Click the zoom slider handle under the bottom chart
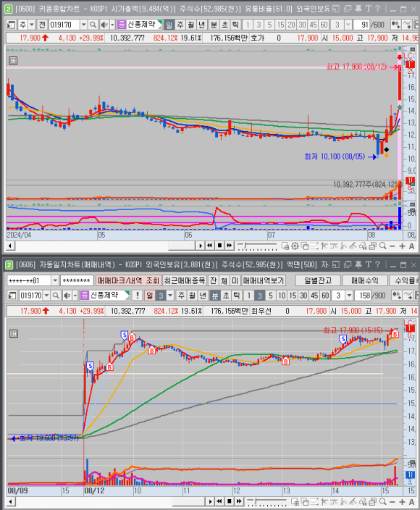The image size is (420, 510). 255,501
